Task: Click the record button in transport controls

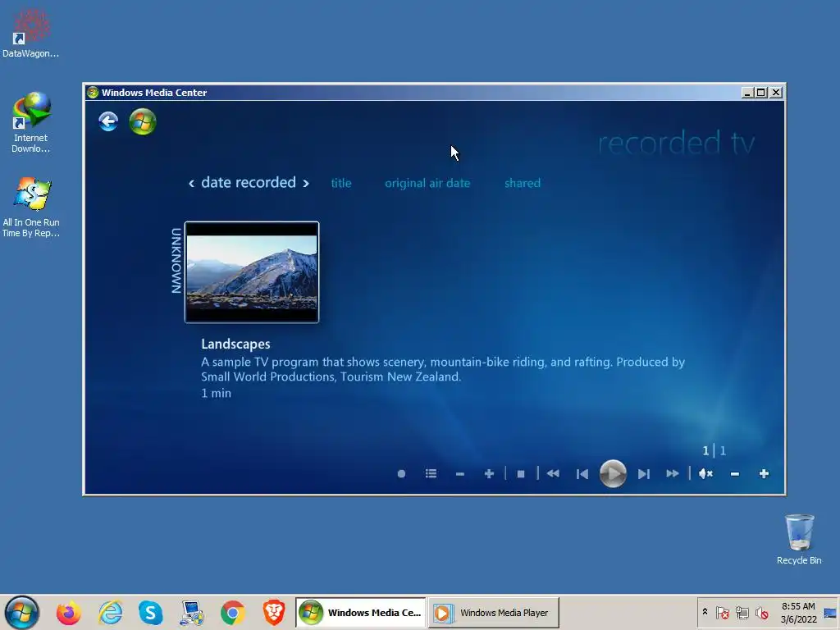Action: (x=401, y=473)
